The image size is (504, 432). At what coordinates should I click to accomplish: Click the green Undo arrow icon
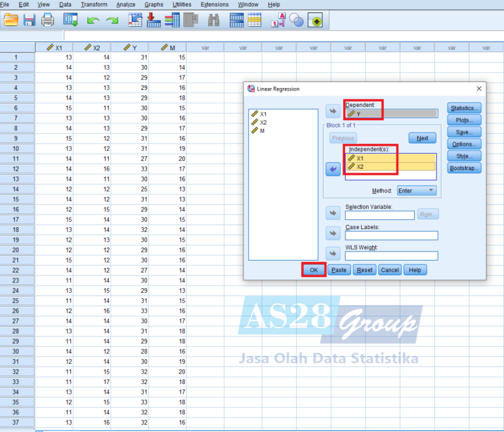93,21
